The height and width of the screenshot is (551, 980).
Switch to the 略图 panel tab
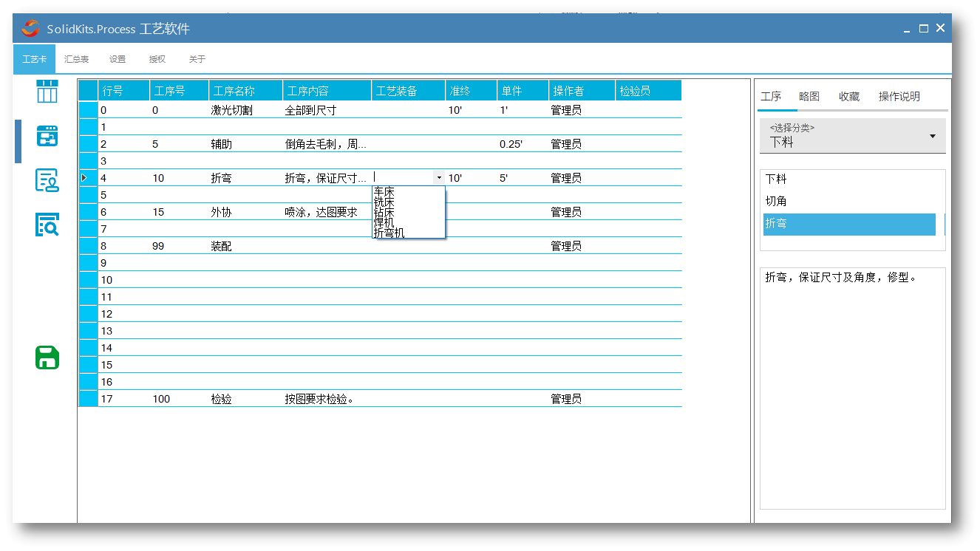click(809, 97)
